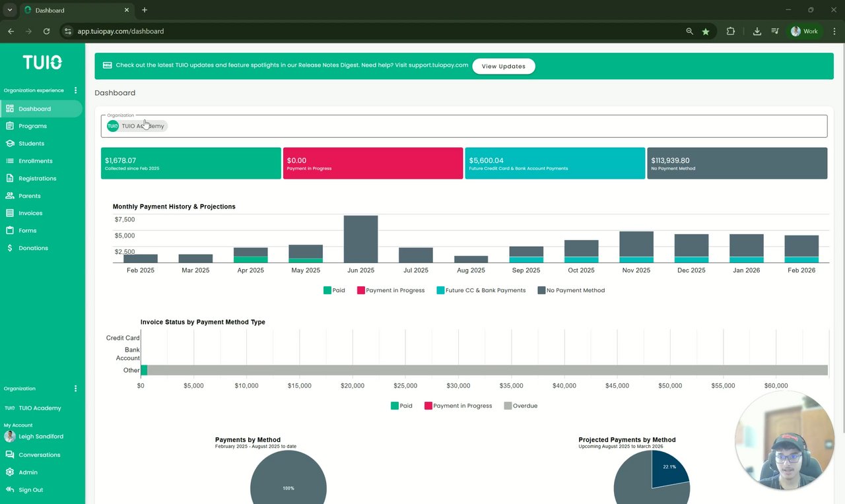Open the Donations dollar icon
The width and height of the screenshot is (845, 504).
point(10,248)
